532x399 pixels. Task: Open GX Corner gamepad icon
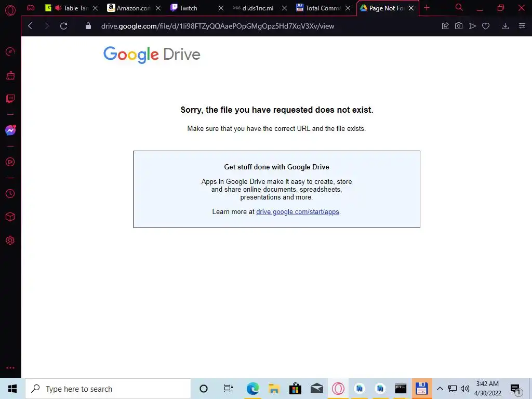click(31, 8)
